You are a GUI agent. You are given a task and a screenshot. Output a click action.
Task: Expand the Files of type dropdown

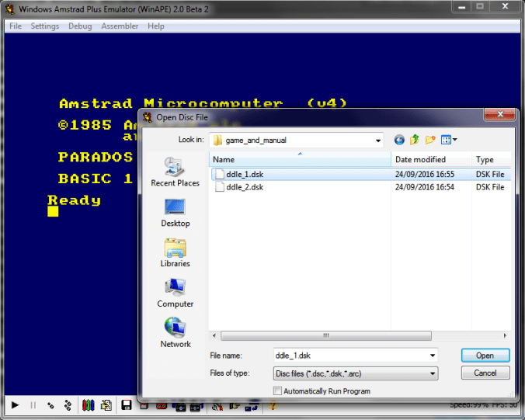coord(433,373)
